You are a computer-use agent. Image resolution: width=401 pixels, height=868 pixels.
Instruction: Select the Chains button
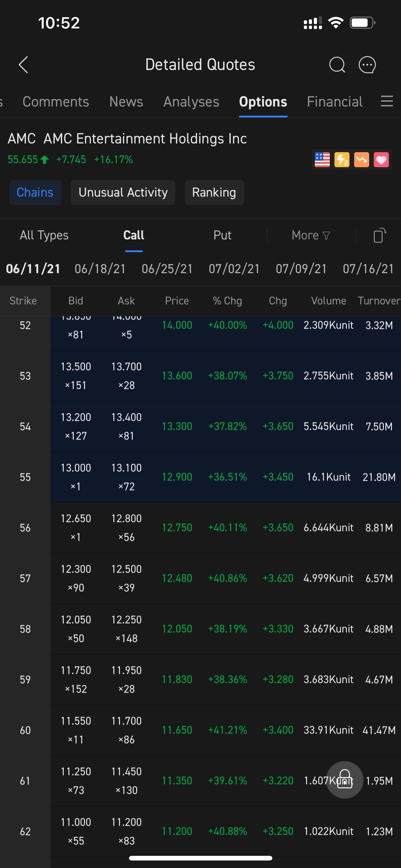[35, 192]
